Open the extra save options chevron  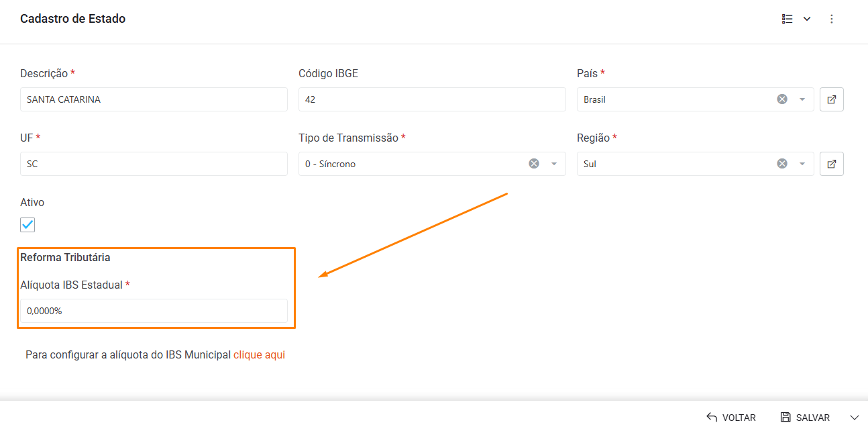coord(854,418)
